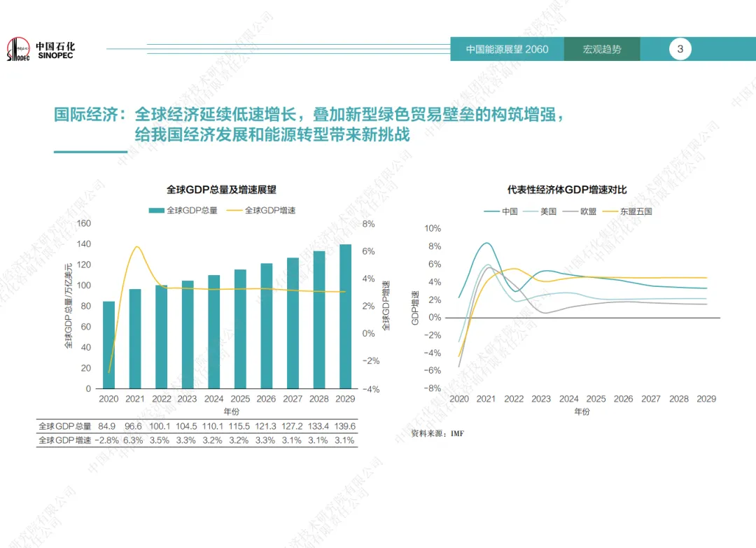Click the page number 3 circle

680,49
